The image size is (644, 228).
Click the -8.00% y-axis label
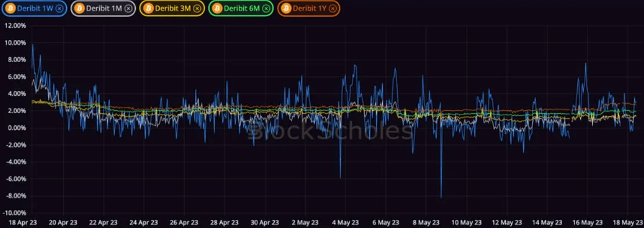point(16,196)
